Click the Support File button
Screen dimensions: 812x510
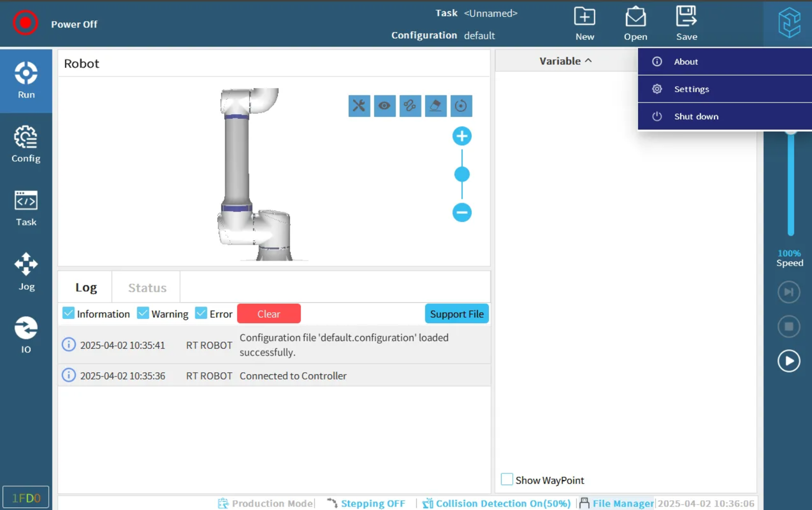click(x=456, y=314)
